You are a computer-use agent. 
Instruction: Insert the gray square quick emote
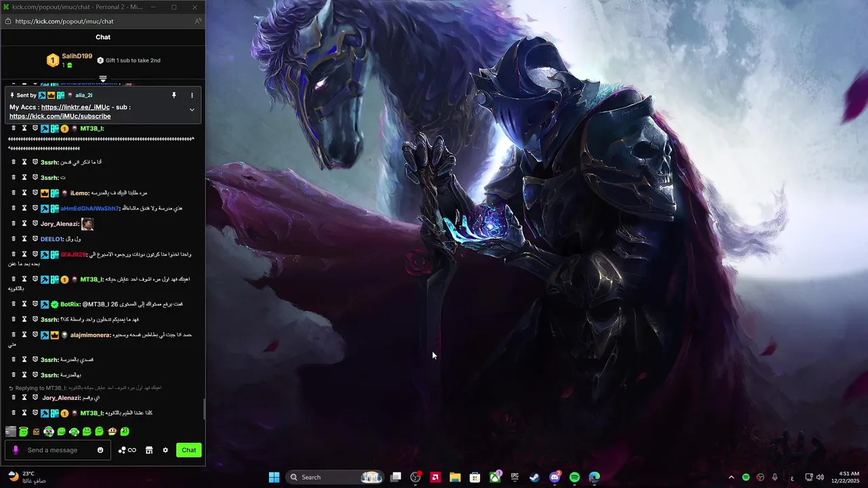(x=11, y=431)
